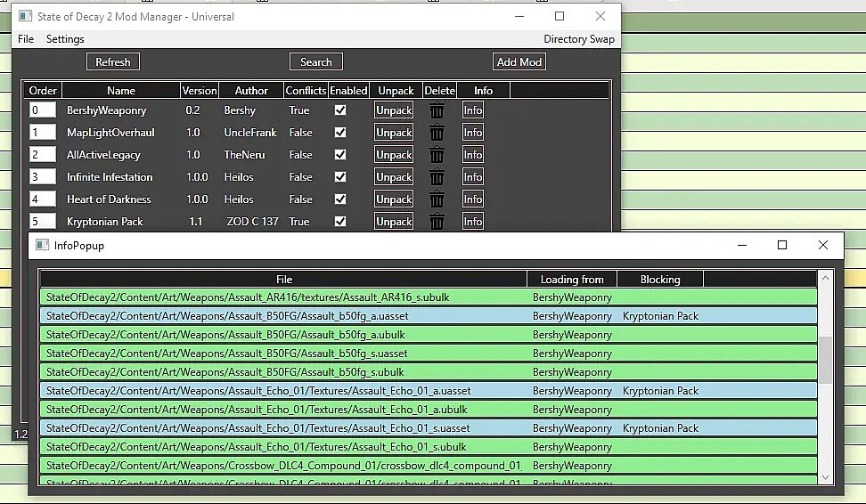View Info for Heart of Darkness
The width and height of the screenshot is (866, 504).
click(473, 199)
